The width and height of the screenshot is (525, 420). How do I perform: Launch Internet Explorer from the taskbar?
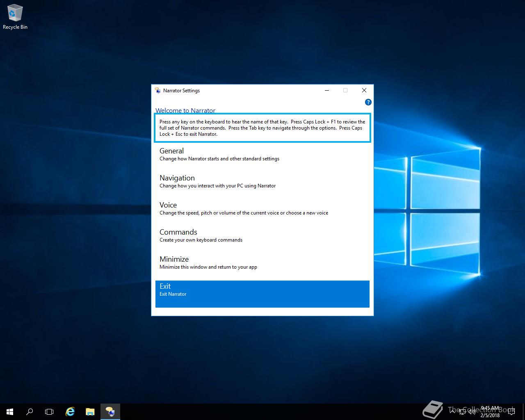pyautogui.click(x=70, y=412)
